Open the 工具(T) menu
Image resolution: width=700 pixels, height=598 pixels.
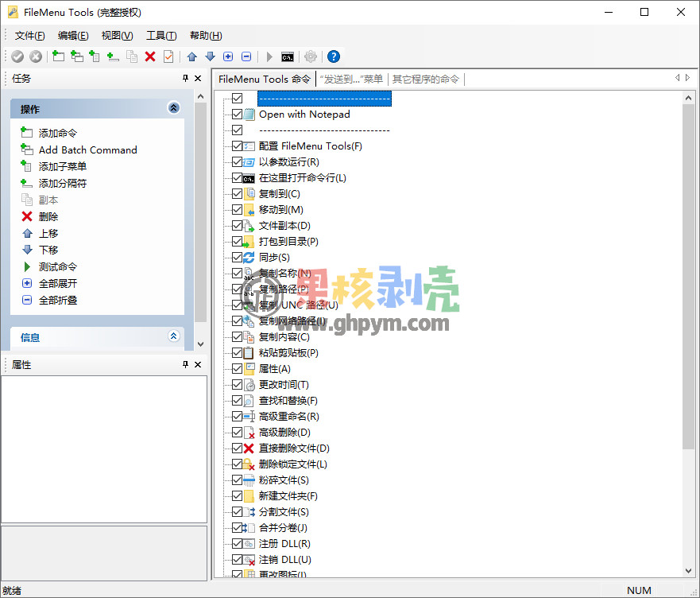(x=161, y=36)
